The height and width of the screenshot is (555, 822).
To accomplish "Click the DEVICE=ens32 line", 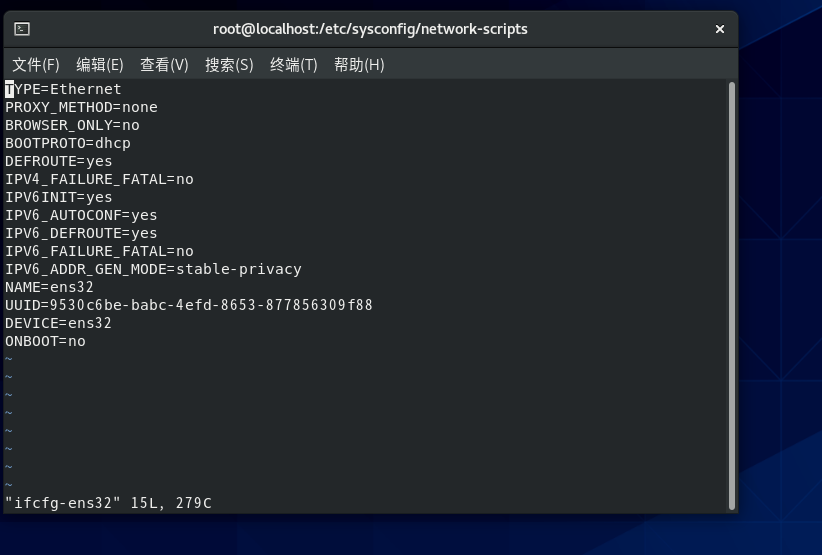I will click(58, 323).
